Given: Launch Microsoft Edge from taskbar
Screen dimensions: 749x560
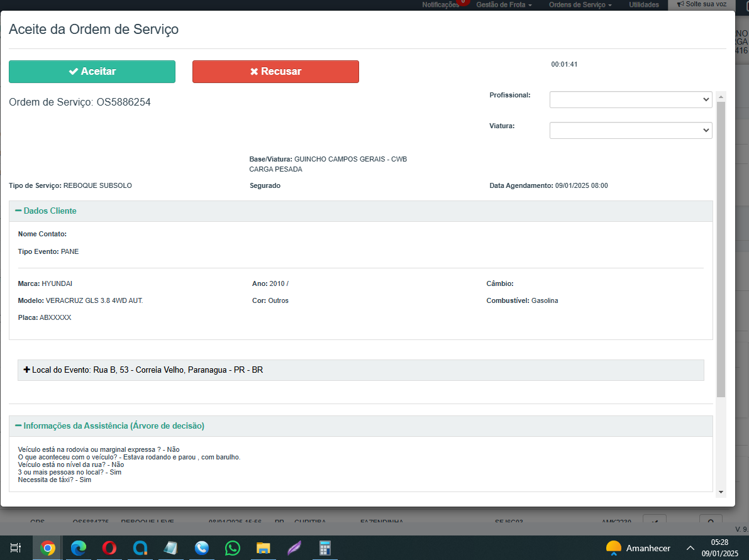Looking at the screenshot, I should 78,548.
